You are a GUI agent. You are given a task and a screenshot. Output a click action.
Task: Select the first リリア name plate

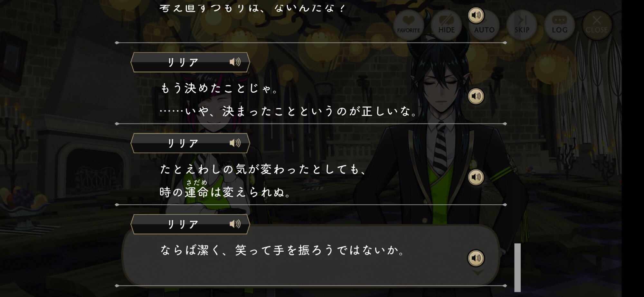click(x=190, y=62)
